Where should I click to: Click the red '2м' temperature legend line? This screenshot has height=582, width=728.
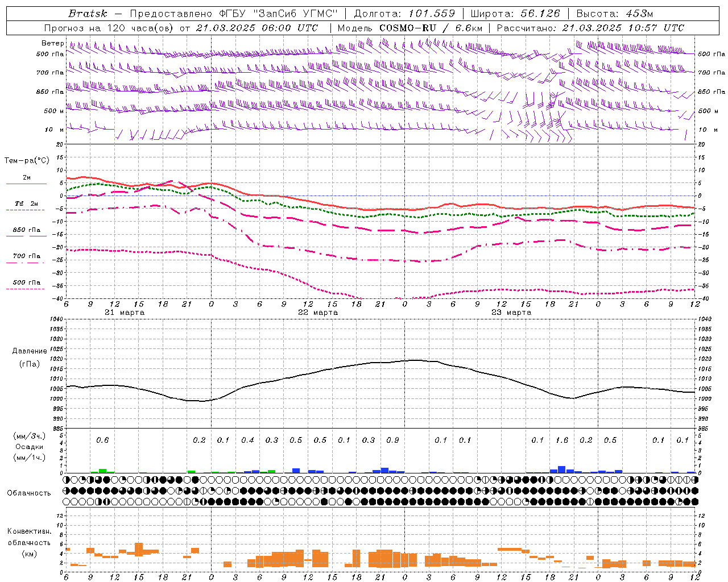point(26,184)
